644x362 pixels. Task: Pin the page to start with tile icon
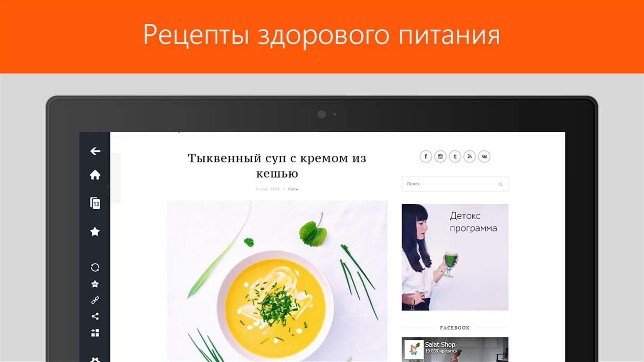coord(95,333)
